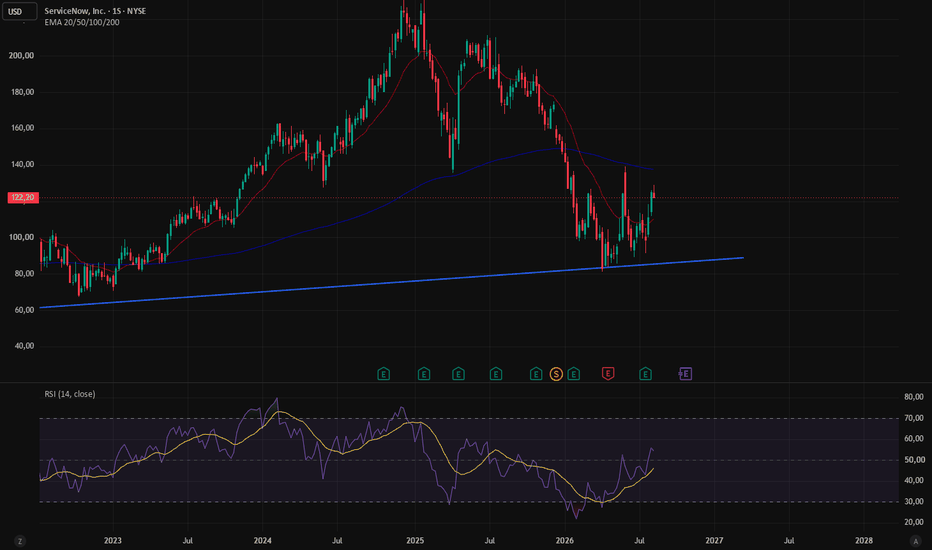Viewport: 932px width, 550px height.
Task: Click the 180,00 price axis label
Action: 21,92
